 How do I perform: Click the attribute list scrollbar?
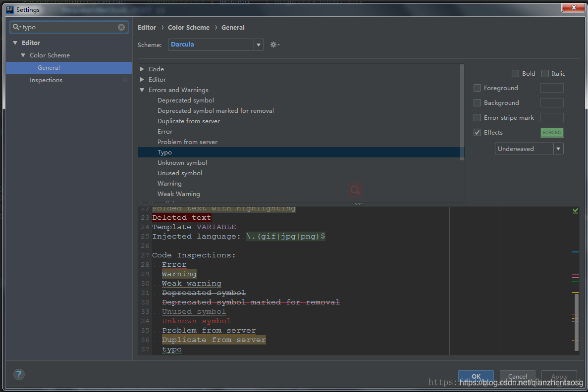(x=462, y=112)
